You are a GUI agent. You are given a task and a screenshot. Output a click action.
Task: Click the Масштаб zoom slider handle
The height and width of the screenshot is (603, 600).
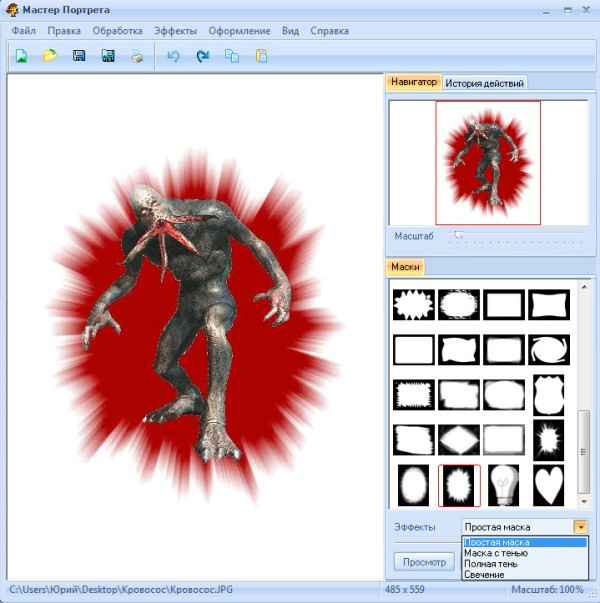458,236
